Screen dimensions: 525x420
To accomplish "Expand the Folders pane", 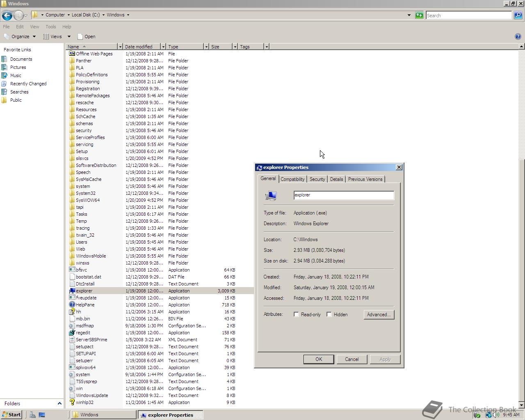I will point(59,404).
